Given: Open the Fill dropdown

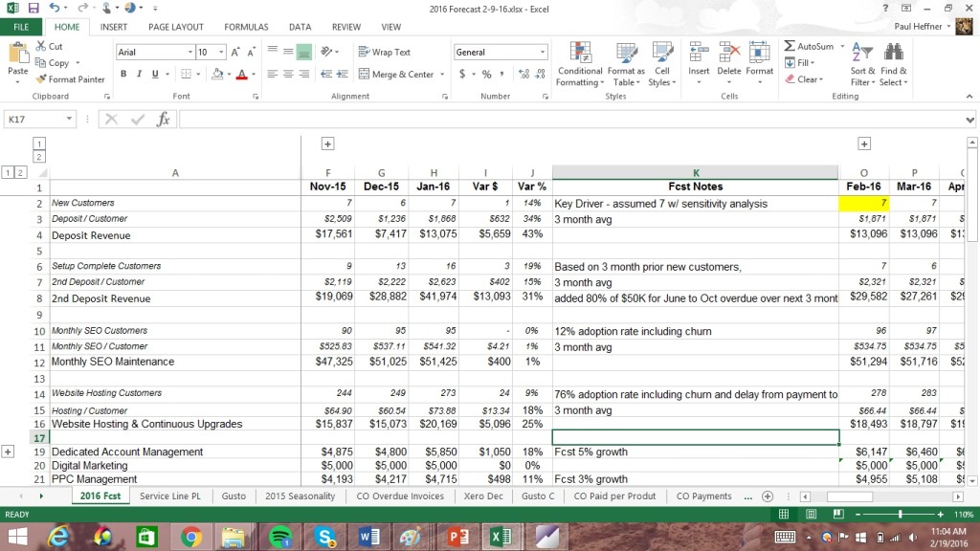Looking at the screenshot, I should click(x=799, y=62).
